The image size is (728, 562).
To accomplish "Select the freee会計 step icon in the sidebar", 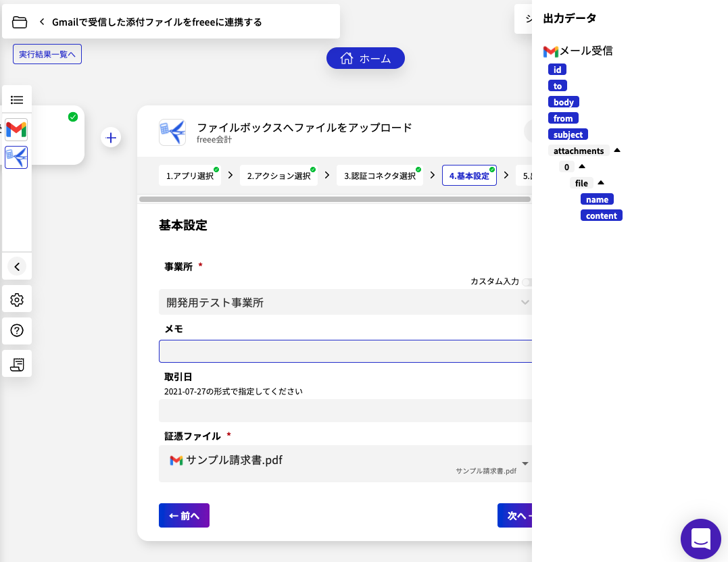I will tap(16, 157).
